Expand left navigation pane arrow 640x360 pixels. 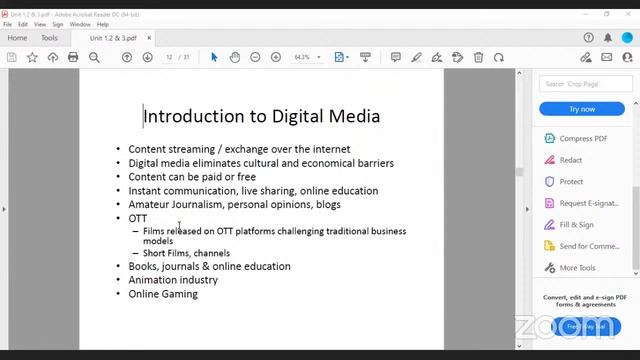pyautogui.click(x=4, y=209)
